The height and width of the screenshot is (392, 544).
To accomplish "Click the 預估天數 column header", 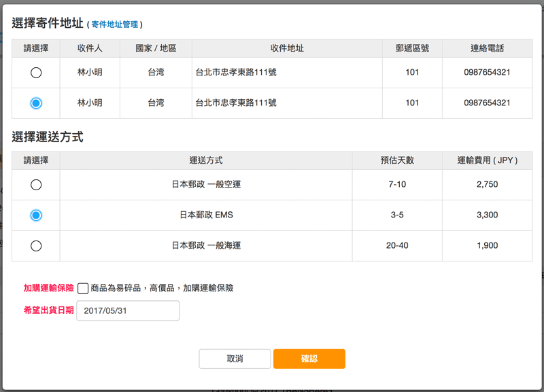I will point(397,160).
